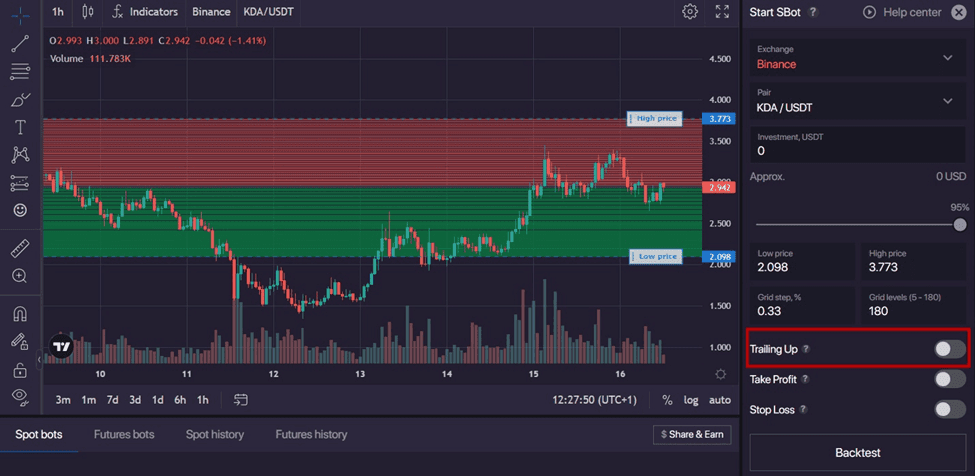Switch to Spot bots tab
The width and height of the screenshot is (975, 476).
(39, 434)
